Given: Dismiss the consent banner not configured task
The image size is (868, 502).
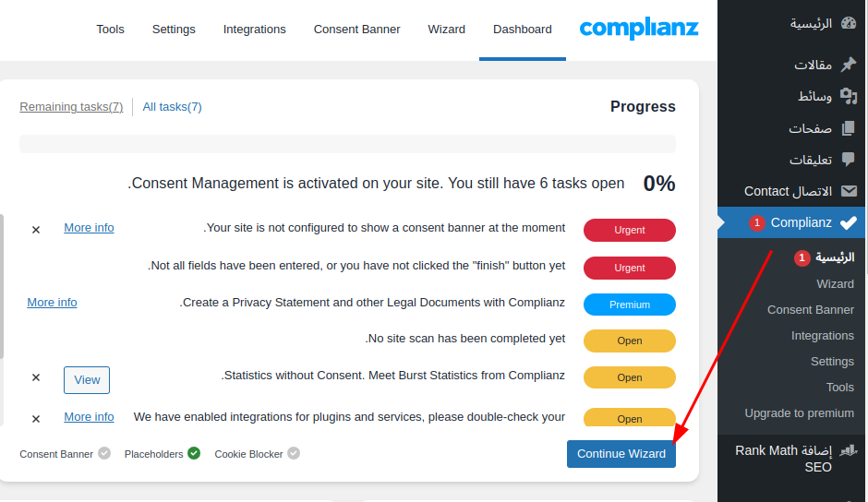Looking at the screenshot, I should pyautogui.click(x=36, y=230).
